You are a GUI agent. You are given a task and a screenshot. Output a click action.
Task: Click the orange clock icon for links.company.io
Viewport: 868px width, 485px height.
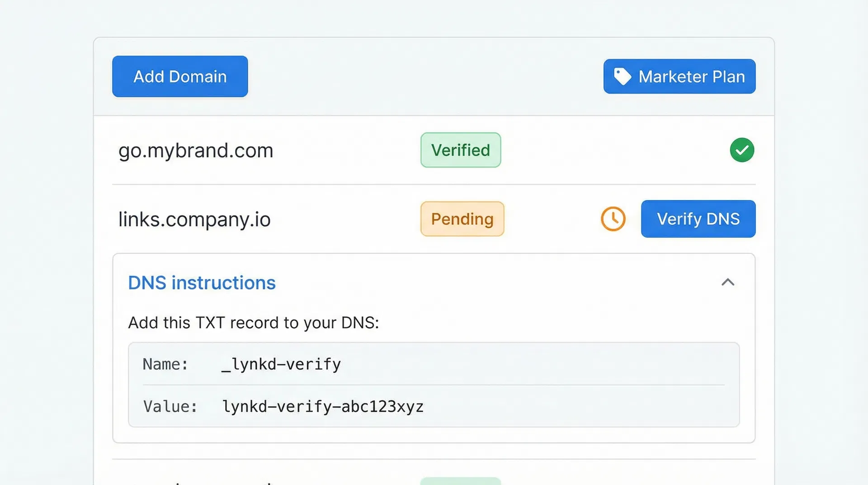click(x=613, y=219)
